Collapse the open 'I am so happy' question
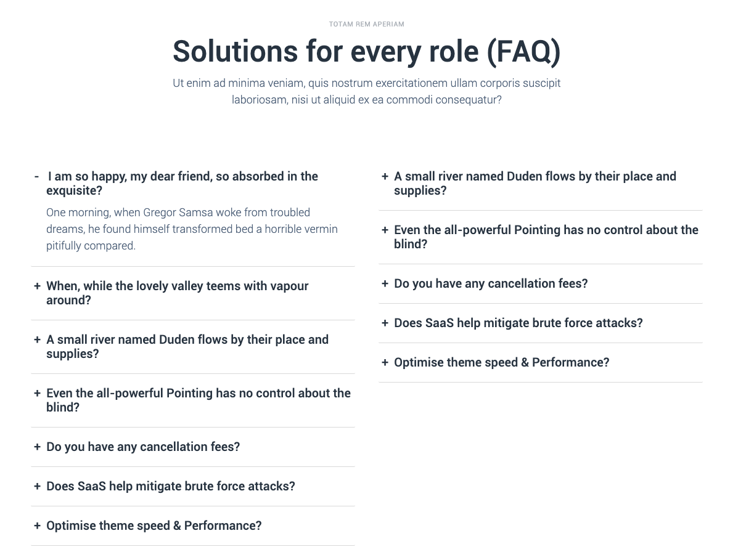 point(193,184)
